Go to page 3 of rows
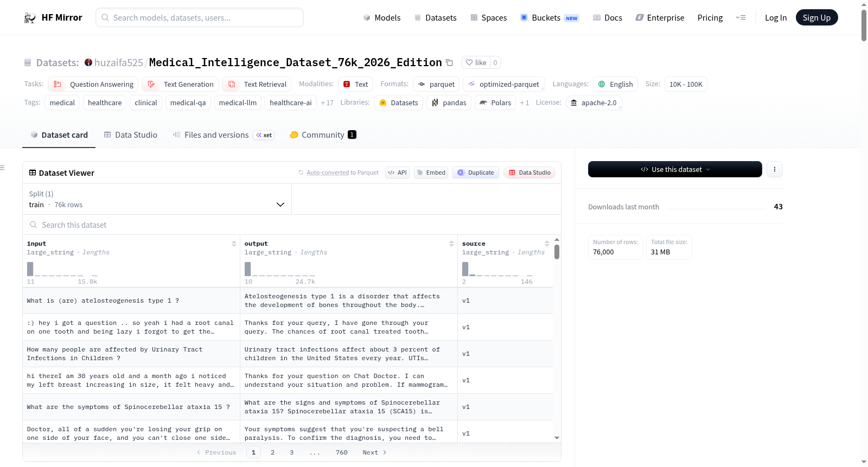Image resolution: width=868 pixels, height=467 pixels. tap(291, 452)
